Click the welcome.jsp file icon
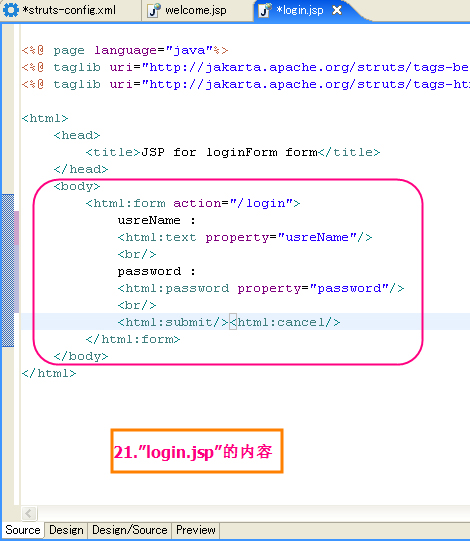 click(x=154, y=10)
